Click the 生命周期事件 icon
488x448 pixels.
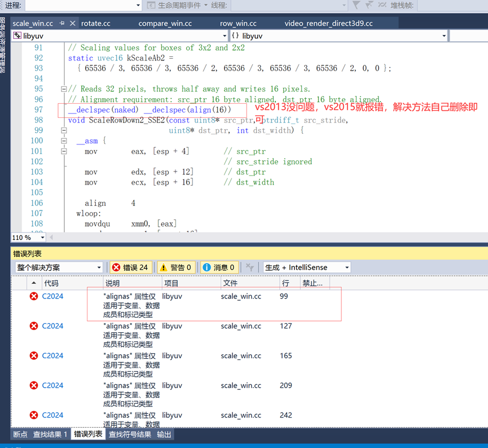click(x=151, y=5)
